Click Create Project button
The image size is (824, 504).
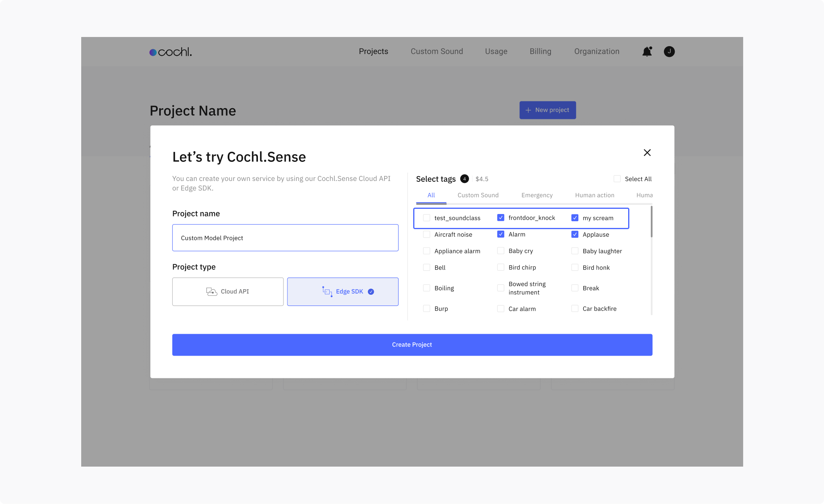[412, 345]
